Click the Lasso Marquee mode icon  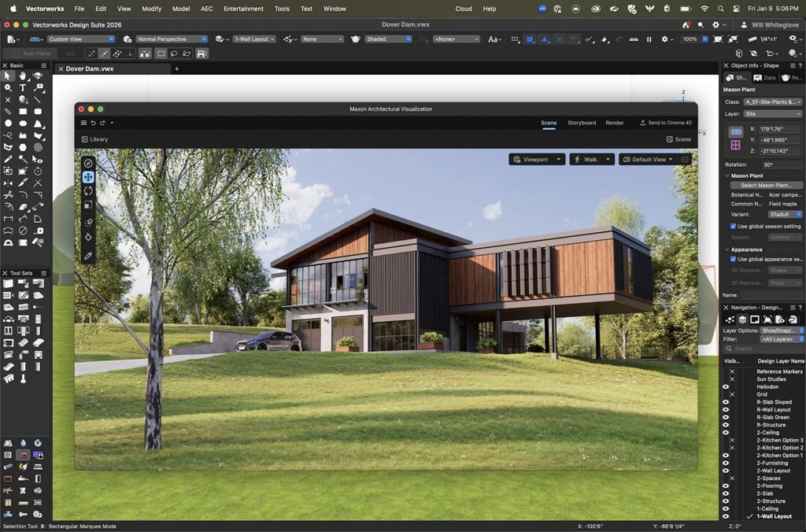(x=174, y=54)
